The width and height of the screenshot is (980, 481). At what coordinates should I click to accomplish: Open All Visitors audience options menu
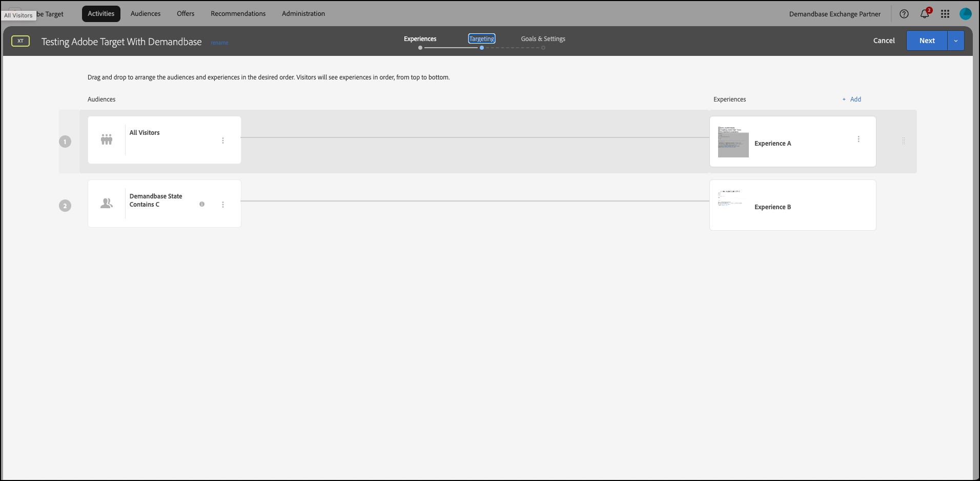[x=223, y=141]
